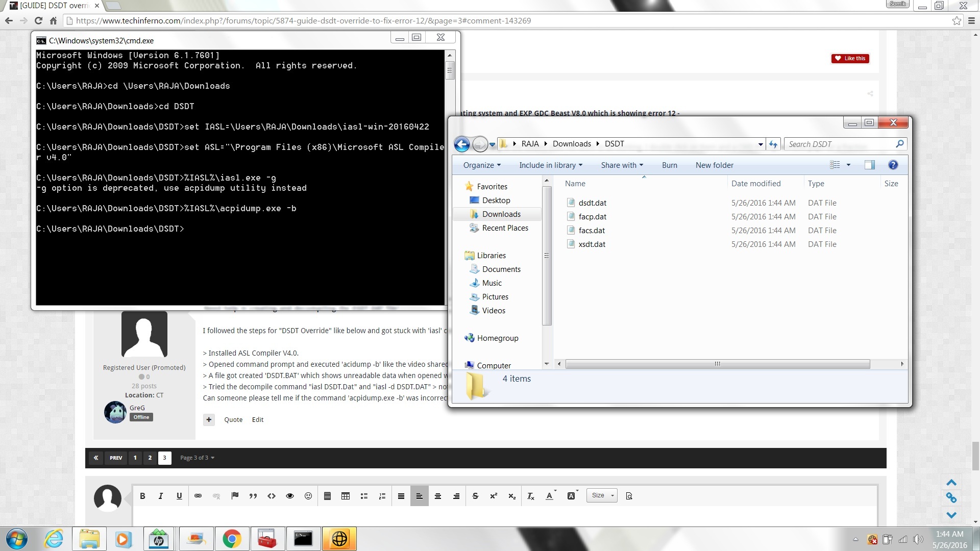Click the preview icon in the editor toolbar
Screen dimensions: 980x551
(x=629, y=496)
